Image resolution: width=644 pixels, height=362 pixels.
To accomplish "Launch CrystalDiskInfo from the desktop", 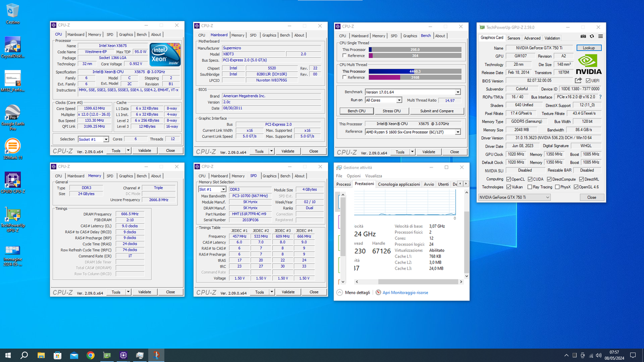I will point(13,48).
